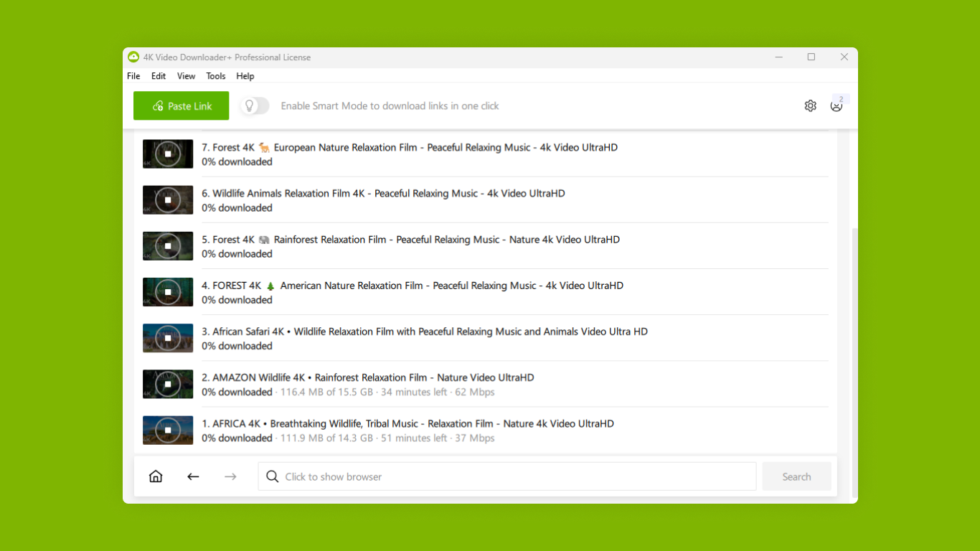Image resolution: width=980 pixels, height=551 pixels.
Task: Click the browser search field
Action: click(502, 476)
